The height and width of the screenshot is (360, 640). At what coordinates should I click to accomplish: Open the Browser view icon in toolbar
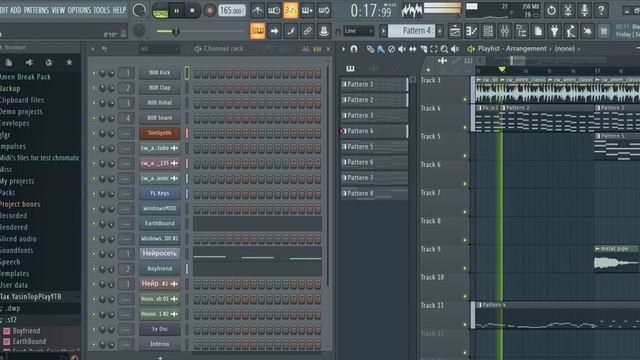click(x=522, y=31)
